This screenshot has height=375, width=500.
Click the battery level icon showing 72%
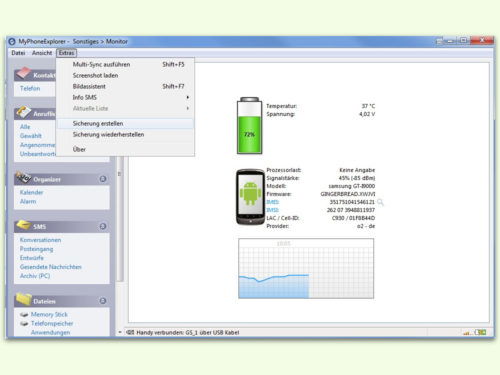point(249,126)
